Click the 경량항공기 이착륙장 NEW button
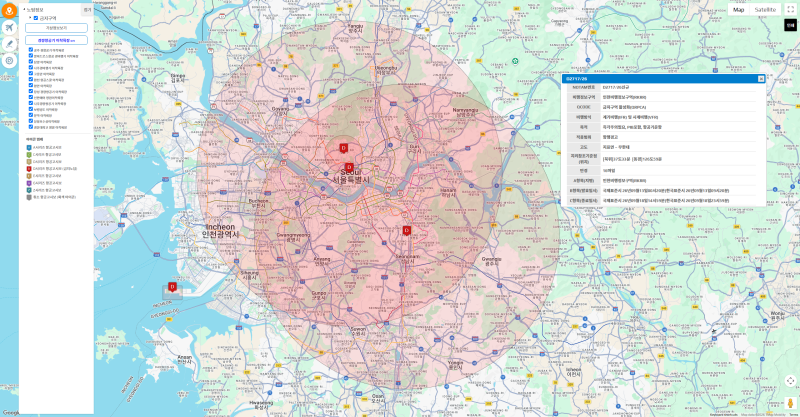Screen dimensions: 800x417 coord(56,40)
